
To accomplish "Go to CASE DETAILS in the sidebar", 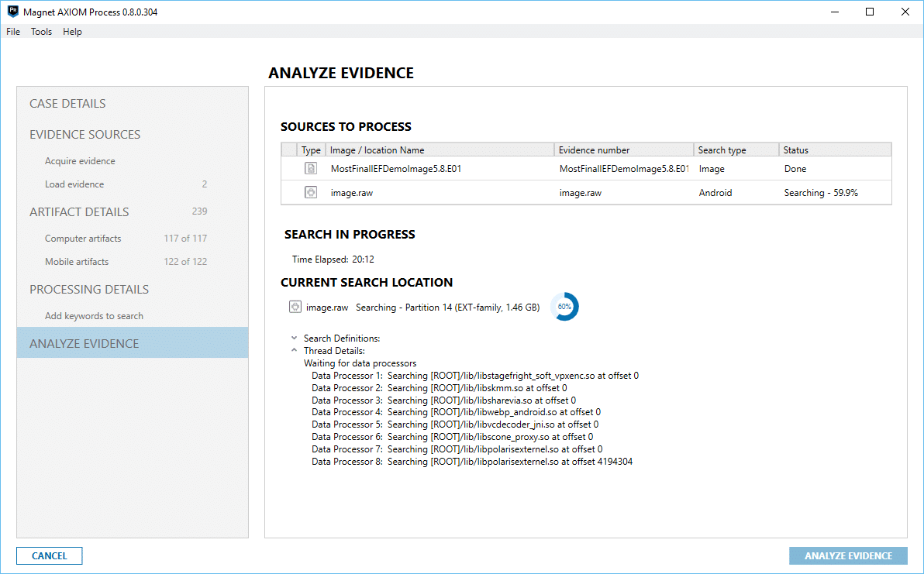I will (x=67, y=103).
